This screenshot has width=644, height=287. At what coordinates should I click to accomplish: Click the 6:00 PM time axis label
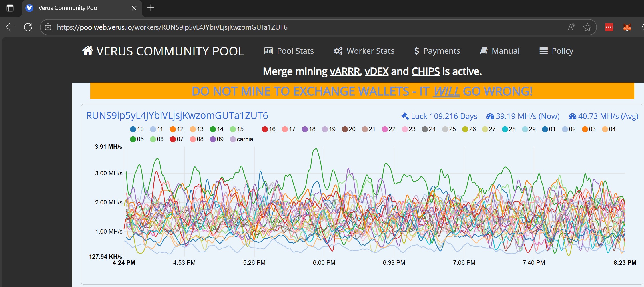pyautogui.click(x=324, y=263)
